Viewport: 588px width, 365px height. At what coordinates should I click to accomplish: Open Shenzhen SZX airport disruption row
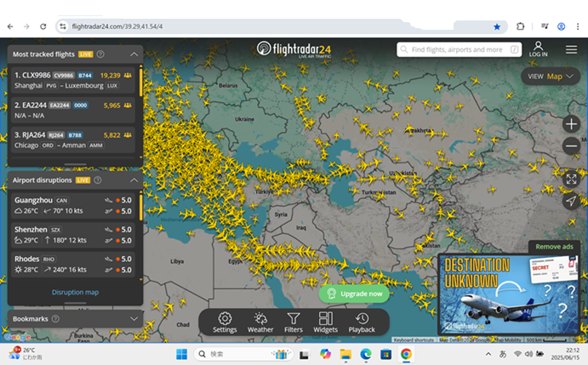[x=72, y=235]
